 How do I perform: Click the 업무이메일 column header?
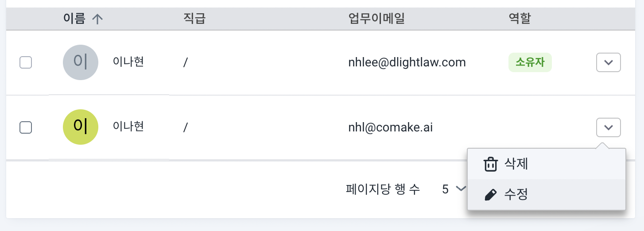376,19
